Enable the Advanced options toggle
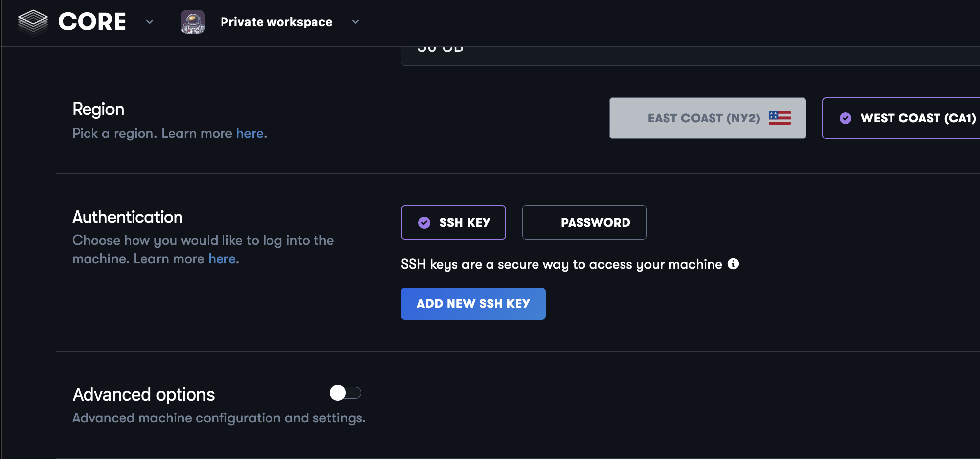Image resolution: width=980 pixels, height=459 pixels. (345, 393)
